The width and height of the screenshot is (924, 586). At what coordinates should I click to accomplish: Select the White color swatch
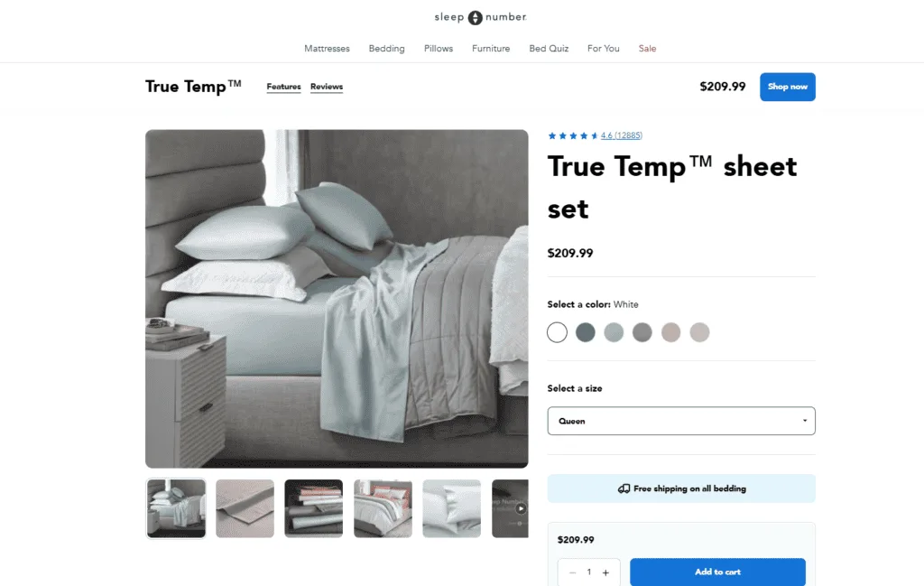[557, 332]
